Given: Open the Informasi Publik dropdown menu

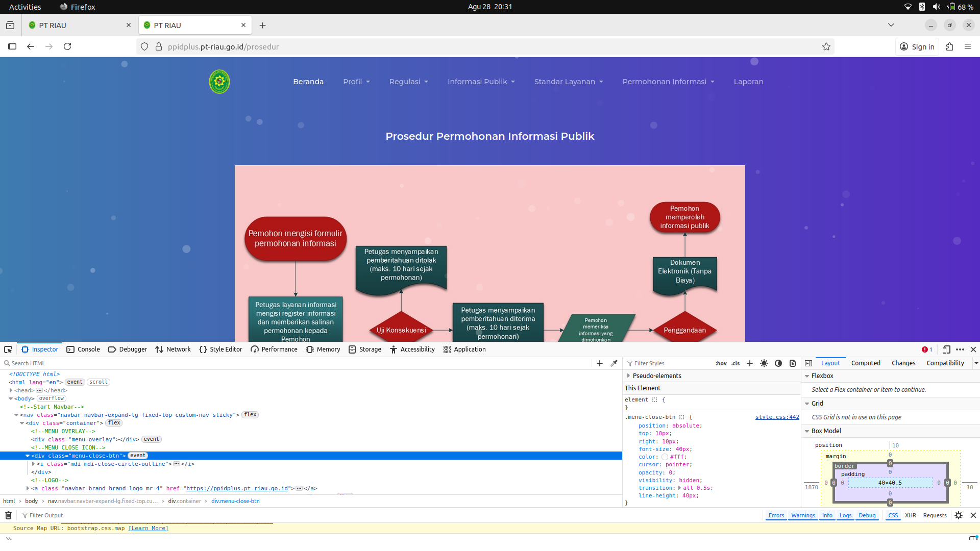Looking at the screenshot, I should point(481,82).
